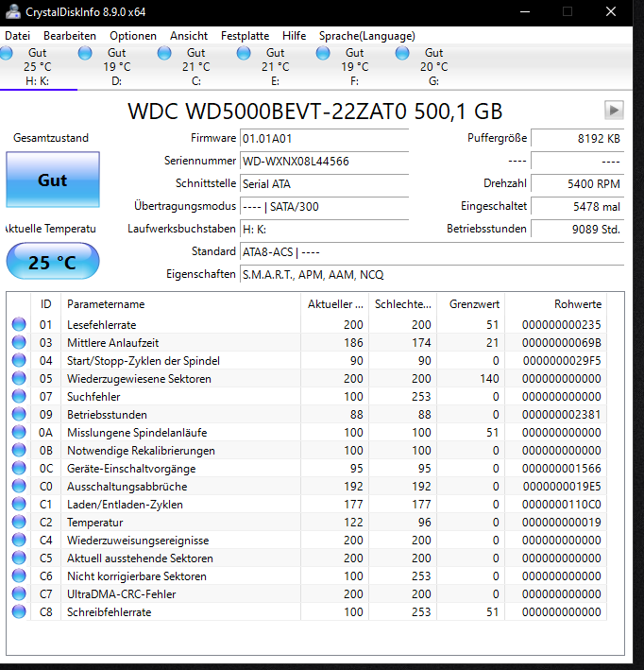Click the status icon for Lesefehlerrate
Viewport: 644px width, 670px height.
[19, 324]
